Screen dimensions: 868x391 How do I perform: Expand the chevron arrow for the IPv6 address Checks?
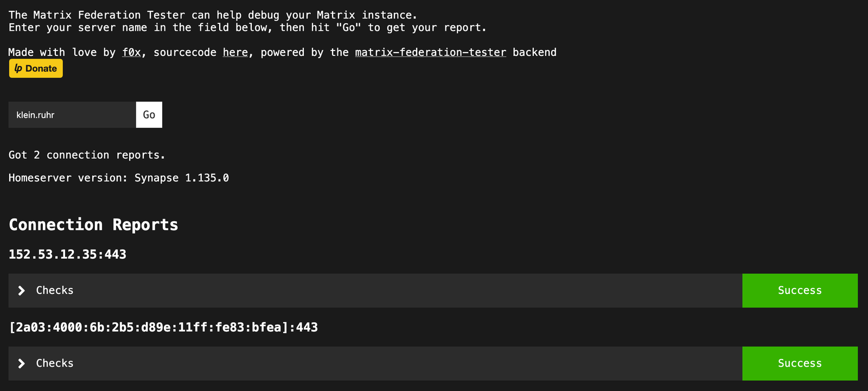21,363
